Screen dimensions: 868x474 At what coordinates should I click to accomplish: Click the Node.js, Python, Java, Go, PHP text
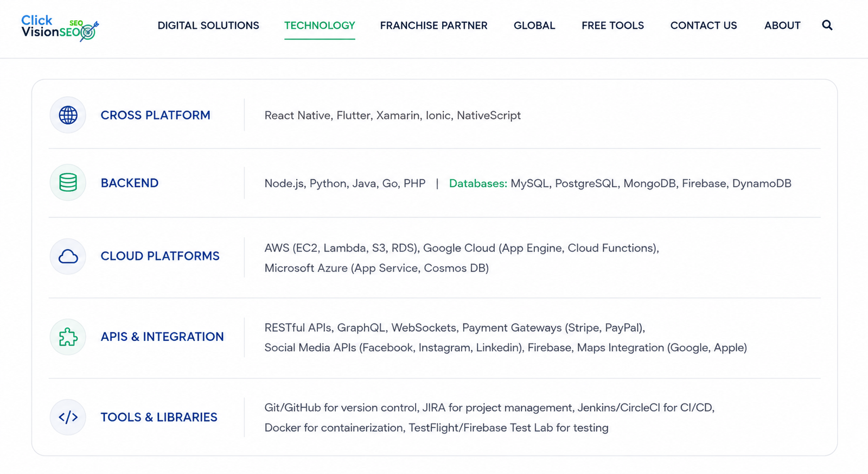click(345, 184)
